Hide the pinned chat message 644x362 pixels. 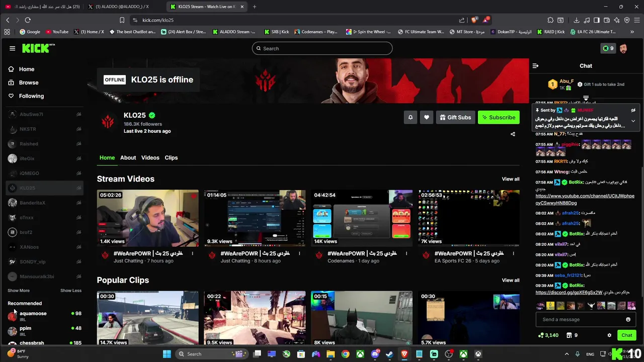click(633, 110)
